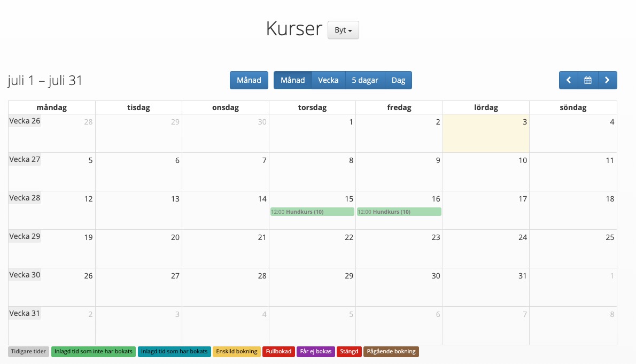The height and width of the screenshot is (364, 636).
Task: Click the right arrow to view August
Action: [607, 80]
